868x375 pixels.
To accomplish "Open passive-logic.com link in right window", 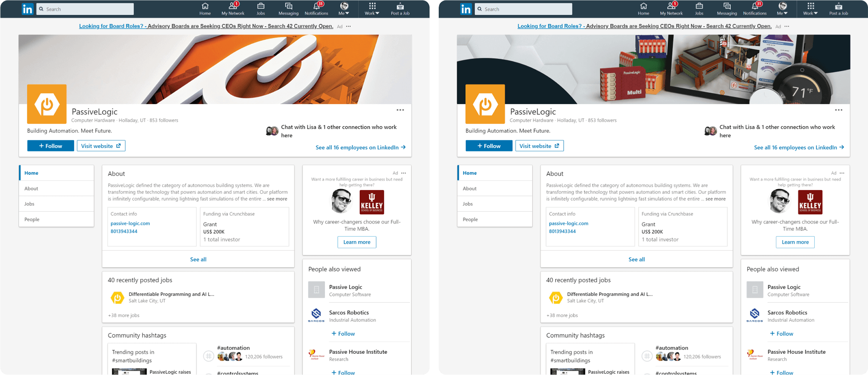I will [x=569, y=223].
